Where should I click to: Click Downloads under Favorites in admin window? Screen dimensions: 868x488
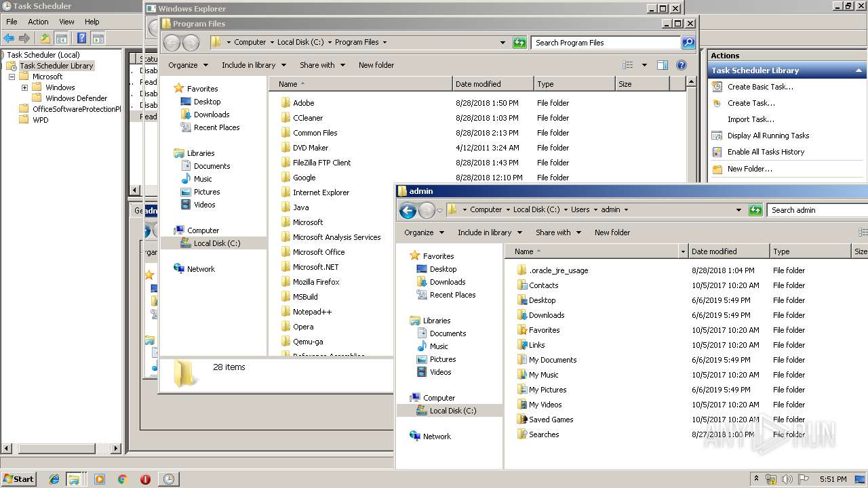[448, 282]
